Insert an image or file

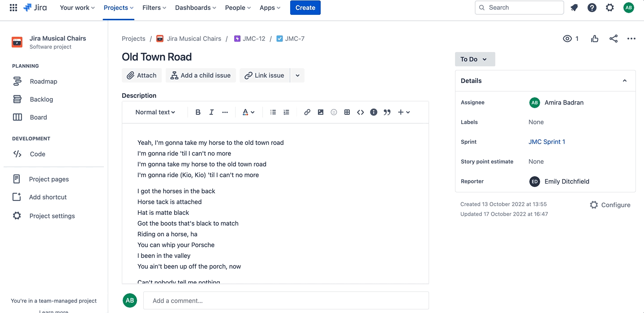[321, 112]
